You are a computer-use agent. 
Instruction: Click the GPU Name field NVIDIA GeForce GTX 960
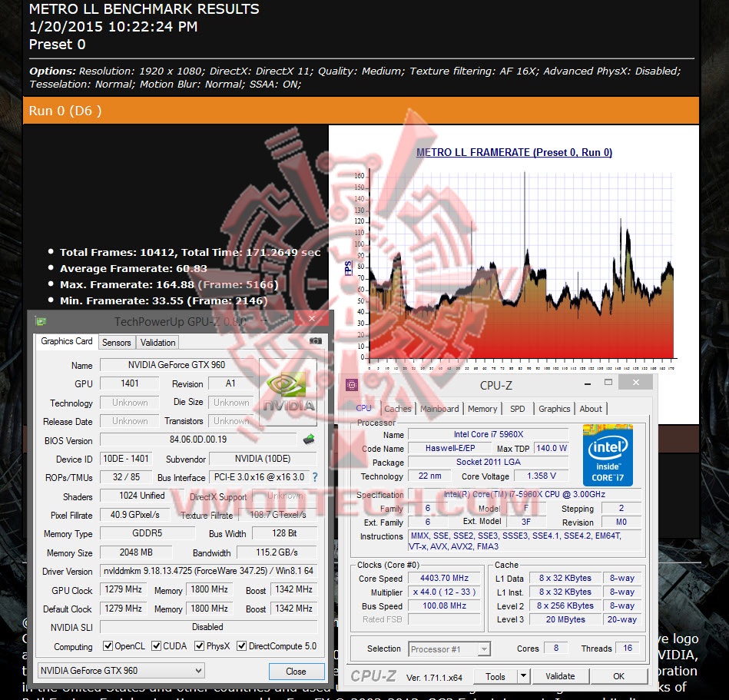pyautogui.click(x=176, y=365)
